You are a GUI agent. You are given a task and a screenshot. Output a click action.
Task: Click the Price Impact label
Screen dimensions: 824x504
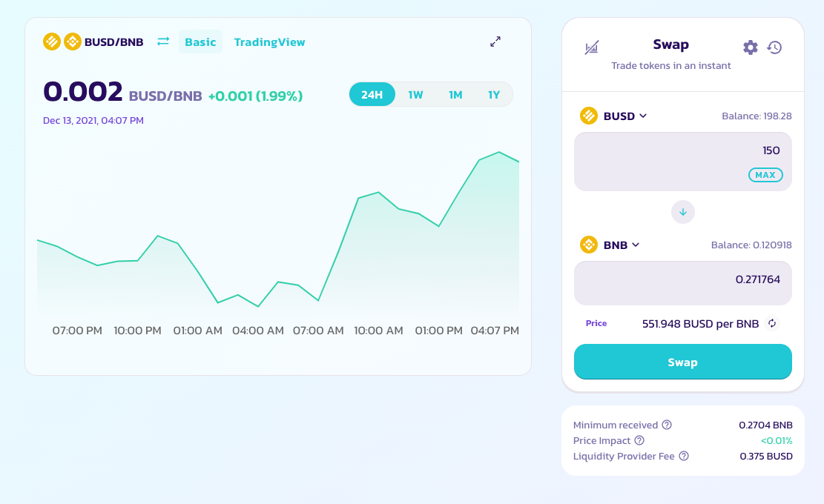tap(601, 440)
